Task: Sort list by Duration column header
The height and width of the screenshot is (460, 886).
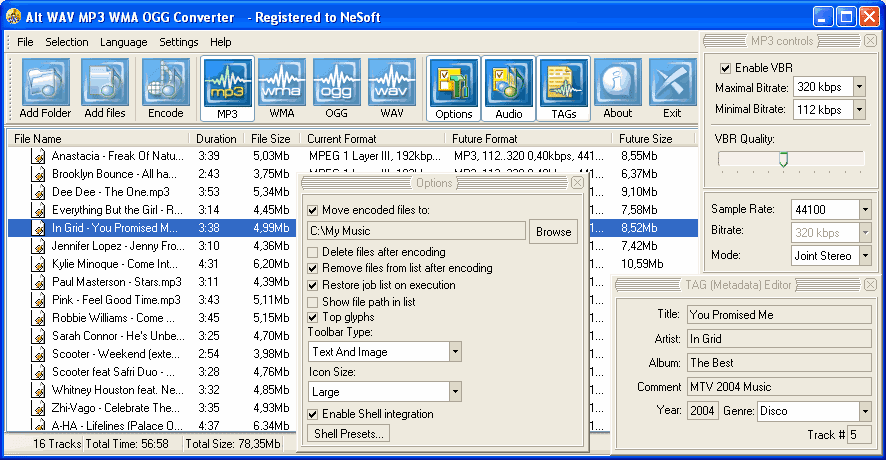Action: pos(216,138)
